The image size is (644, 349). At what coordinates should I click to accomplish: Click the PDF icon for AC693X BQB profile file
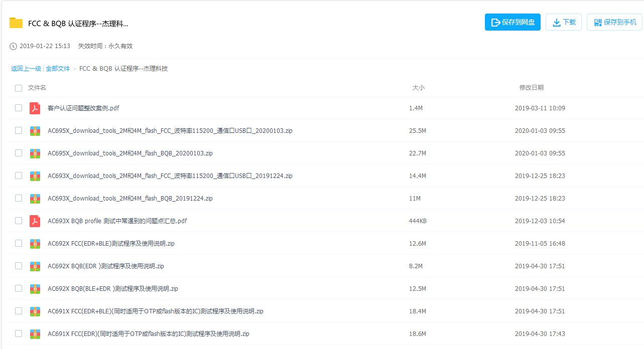pos(35,221)
